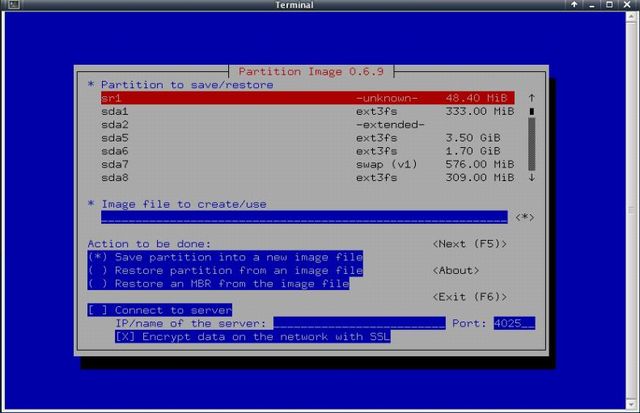Activate the Next (F5) button

point(470,244)
